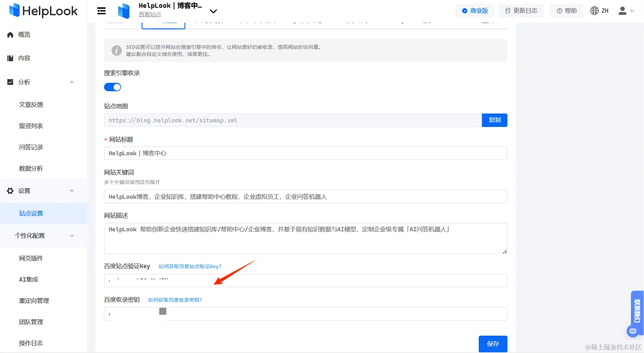Click the chat bubble icon
The width and height of the screenshot is (644, 353).
pos(633,331)
